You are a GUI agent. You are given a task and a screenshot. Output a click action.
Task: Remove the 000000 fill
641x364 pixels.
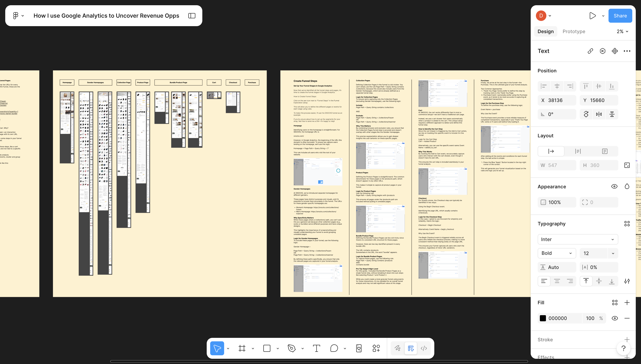pyautogui.click(x=627, y=318)
